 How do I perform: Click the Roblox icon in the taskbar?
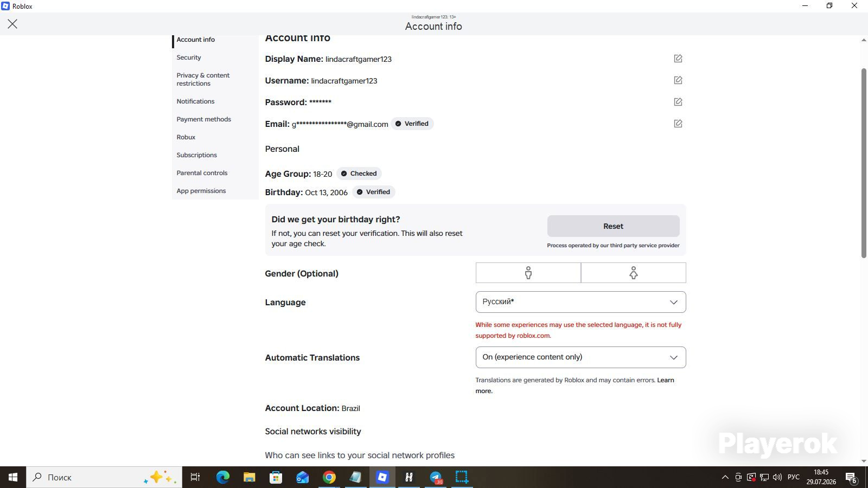point(382,477)
